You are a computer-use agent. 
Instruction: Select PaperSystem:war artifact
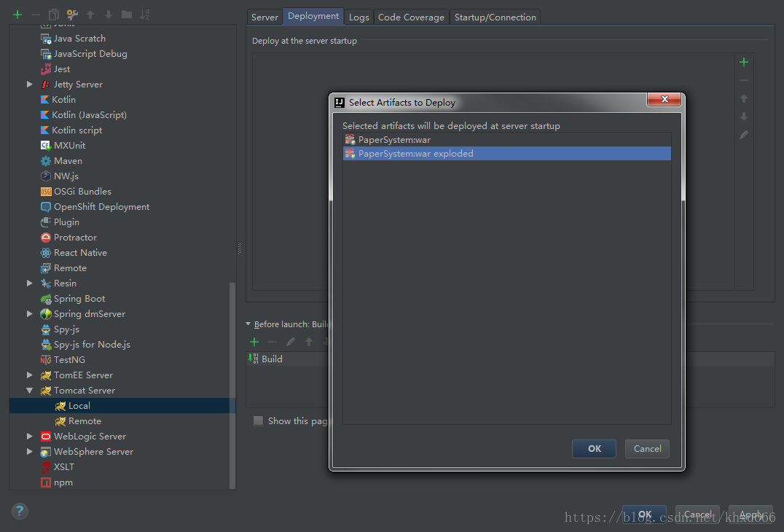[506, 139]
